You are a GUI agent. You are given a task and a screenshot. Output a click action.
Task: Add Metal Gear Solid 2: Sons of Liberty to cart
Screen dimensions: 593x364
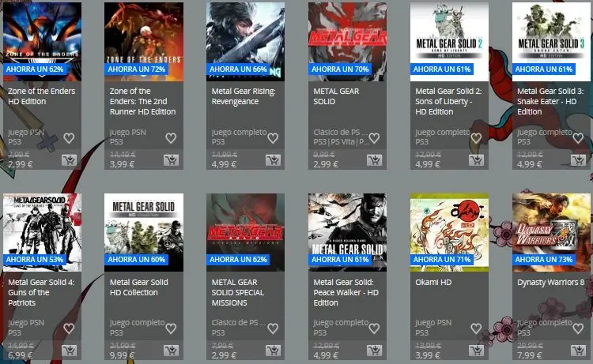pyautogui.click(x=477, y=160)
